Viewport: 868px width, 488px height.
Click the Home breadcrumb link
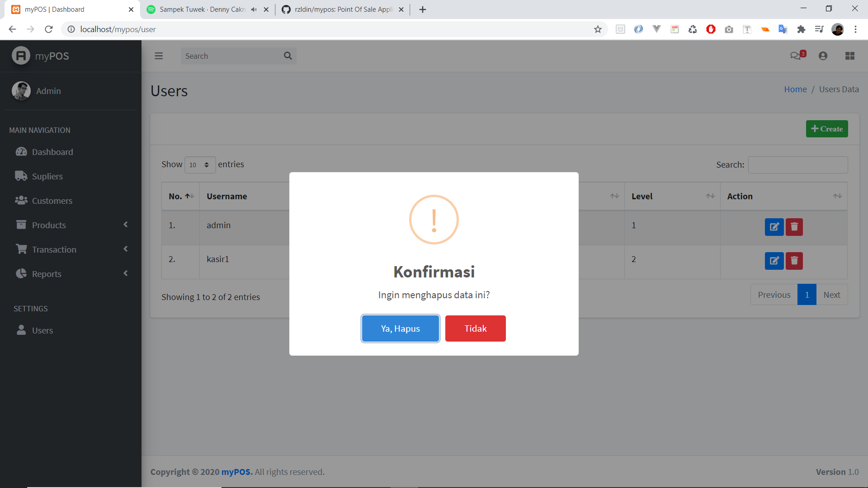(796, 89)
